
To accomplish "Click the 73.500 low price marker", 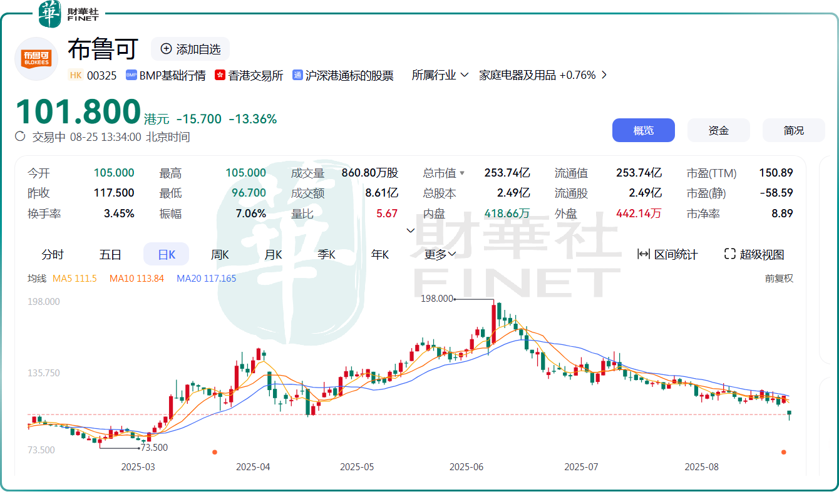I will (154, 448).
